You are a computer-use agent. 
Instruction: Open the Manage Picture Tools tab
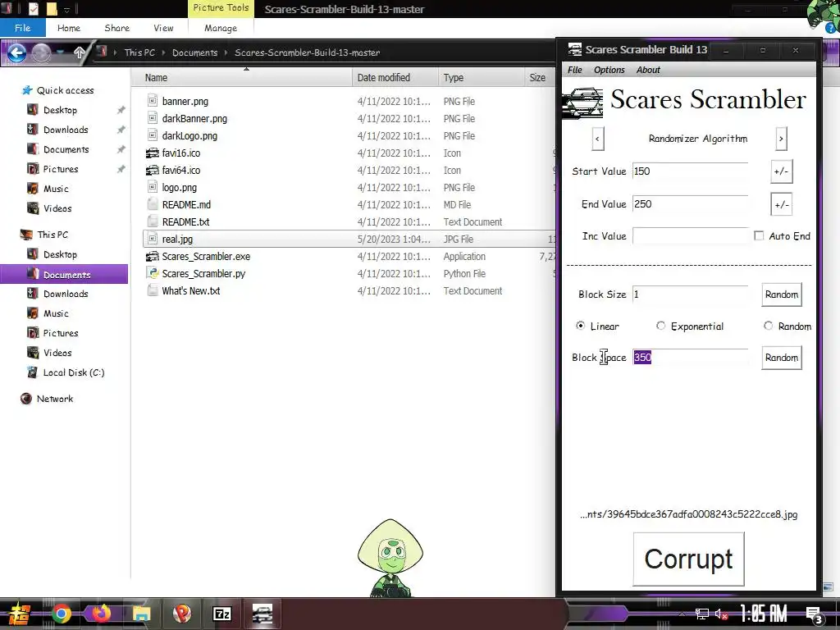[221, 28]
